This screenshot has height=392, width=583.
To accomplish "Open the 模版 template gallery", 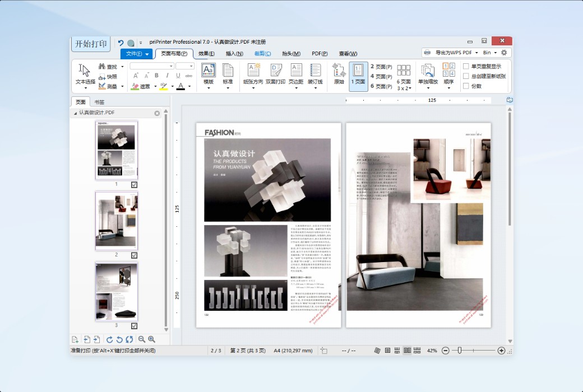I will (x=208, y=76).
